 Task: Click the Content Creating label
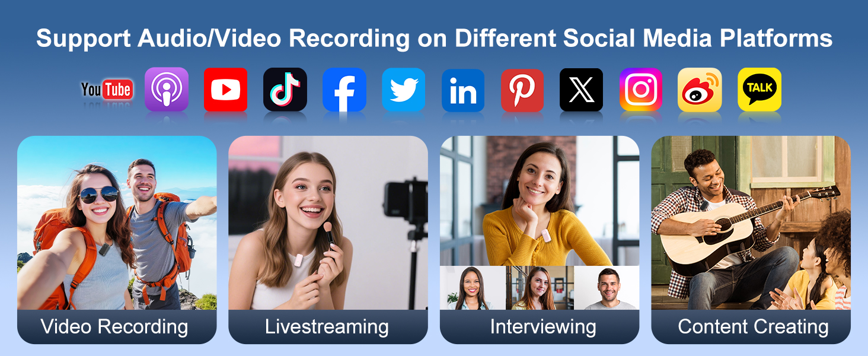click(x=753, y=327)
